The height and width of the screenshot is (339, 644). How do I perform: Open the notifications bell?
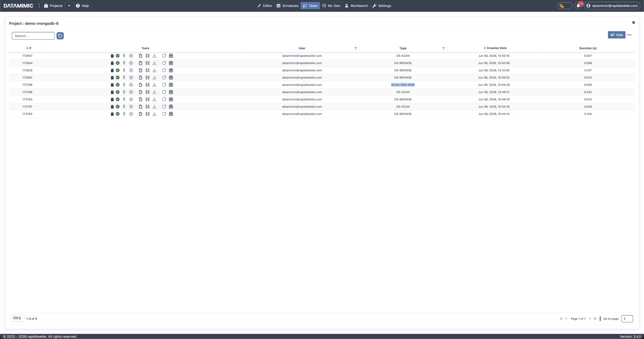578,6
